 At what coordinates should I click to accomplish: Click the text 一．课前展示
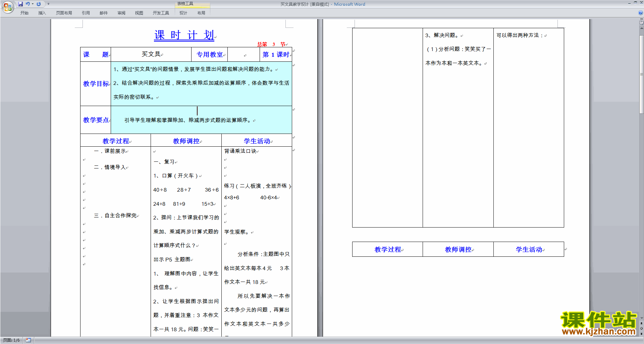pyautogui.click(x=110, y=151)
